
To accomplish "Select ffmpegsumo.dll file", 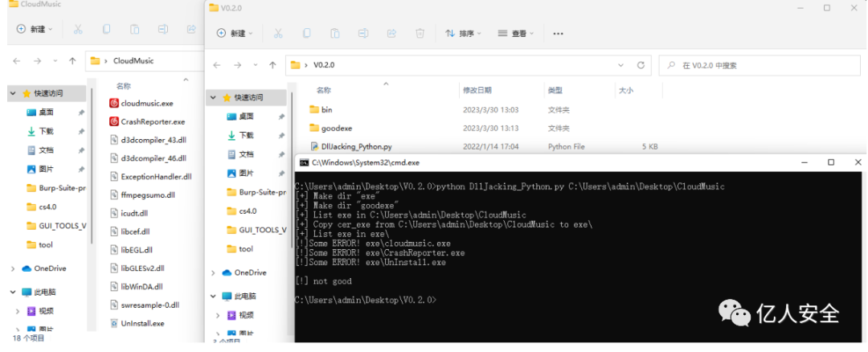I will (142, 194).
